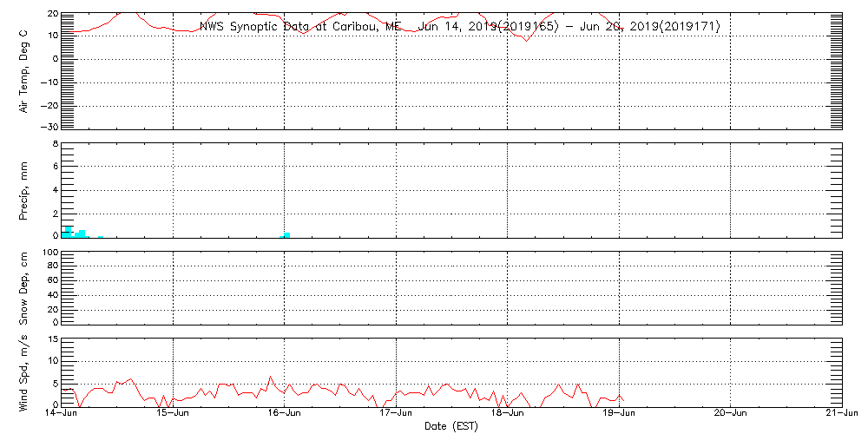Click the cyan precipitation bar at 16-Jun
Screen dimensions: 868x434
coord(286,234)
